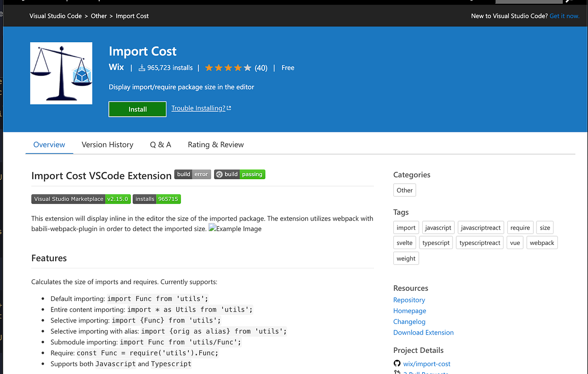Click the 965,723 installs text
This screenshot has width=588, height=374.
(170, 68)
